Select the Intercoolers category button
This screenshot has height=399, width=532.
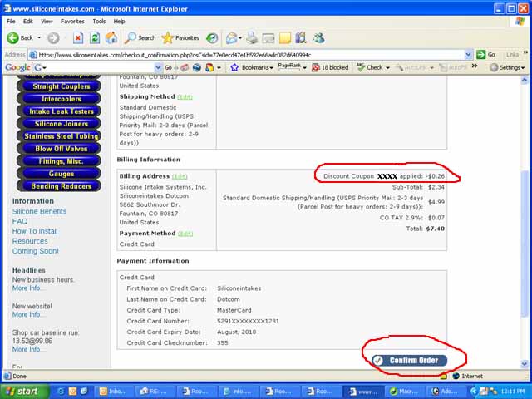point(59,99)
